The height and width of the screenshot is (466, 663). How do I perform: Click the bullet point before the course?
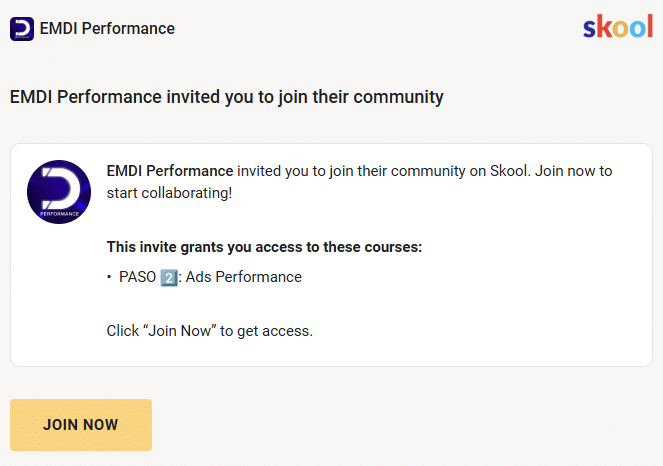[109, 277]
